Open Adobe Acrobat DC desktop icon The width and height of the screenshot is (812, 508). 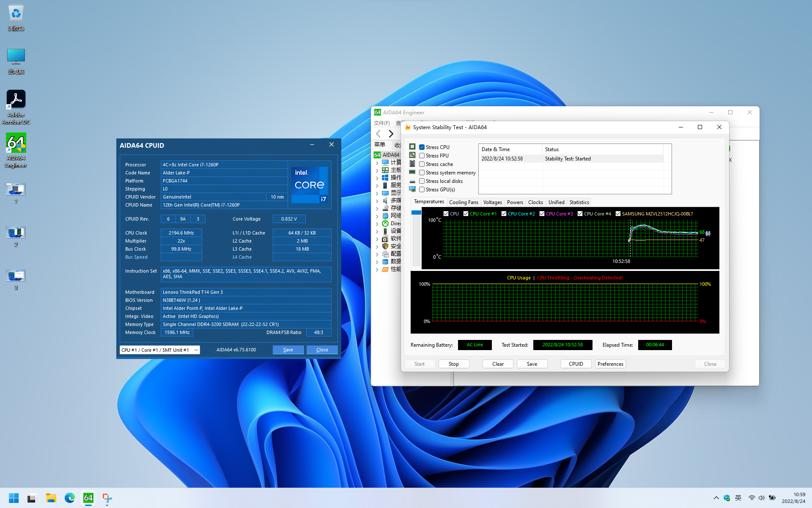(16, 100)
